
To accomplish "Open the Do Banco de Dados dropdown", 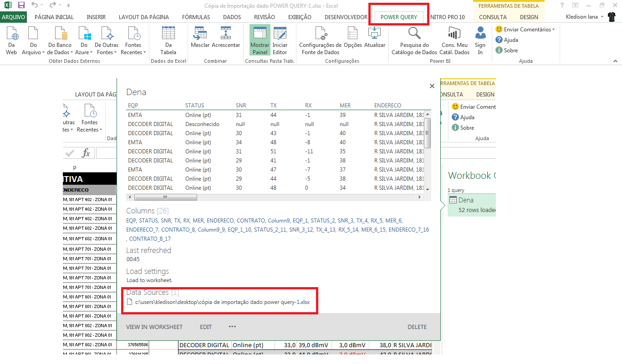I will (x=60, y=41).
